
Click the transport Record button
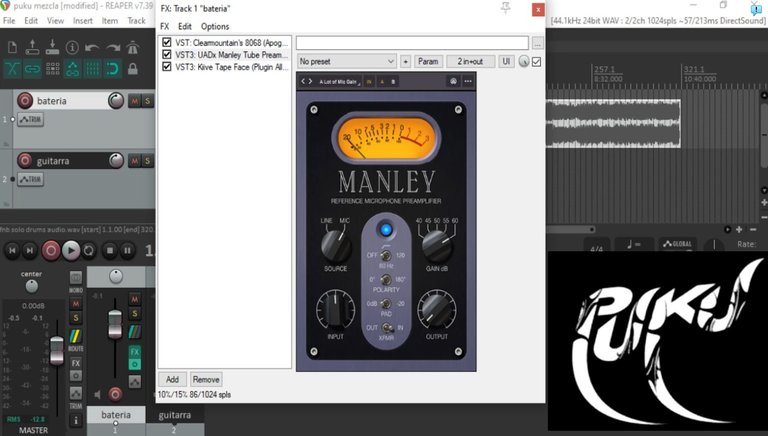(50, 251)
